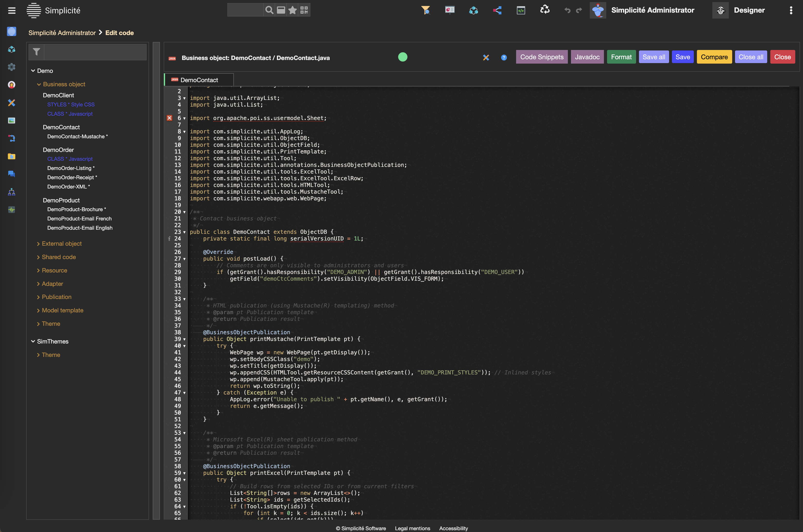Click the filter funnel icon in tree panel
The image size is (803, 532).
pyautogui.click(x=37, y=52)
